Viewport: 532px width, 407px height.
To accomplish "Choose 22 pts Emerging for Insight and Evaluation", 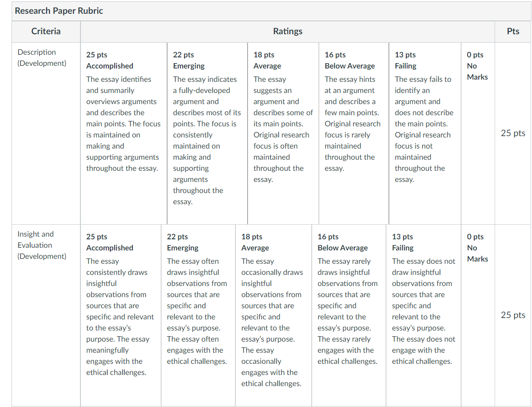I will [x=198, y=315].
